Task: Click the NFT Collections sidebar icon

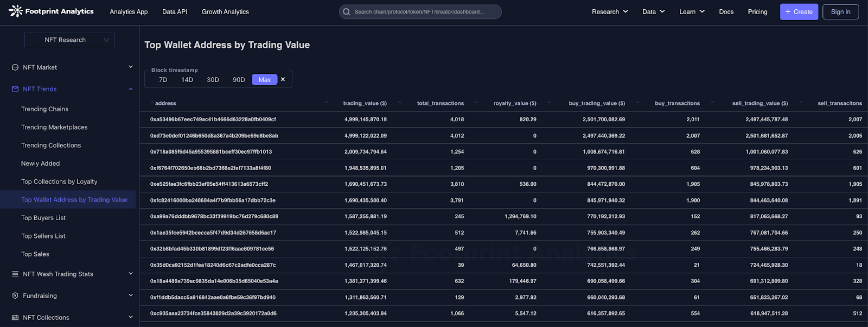Action: click(15, 318)
